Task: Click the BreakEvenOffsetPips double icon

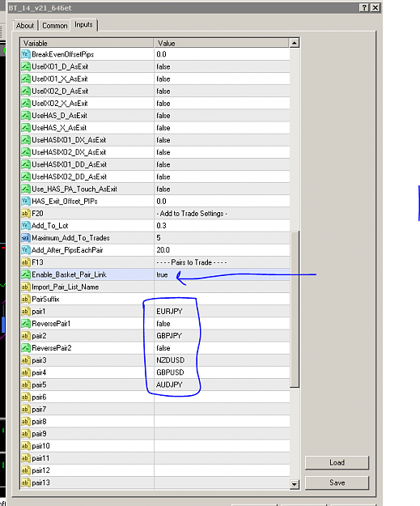Action: click(x=25, y=54)
